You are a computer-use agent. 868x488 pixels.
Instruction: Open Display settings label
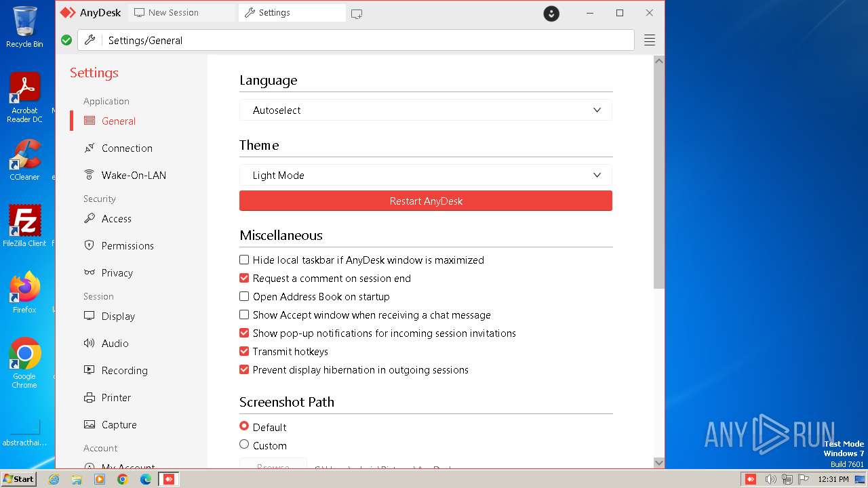[x=119, y=317]
